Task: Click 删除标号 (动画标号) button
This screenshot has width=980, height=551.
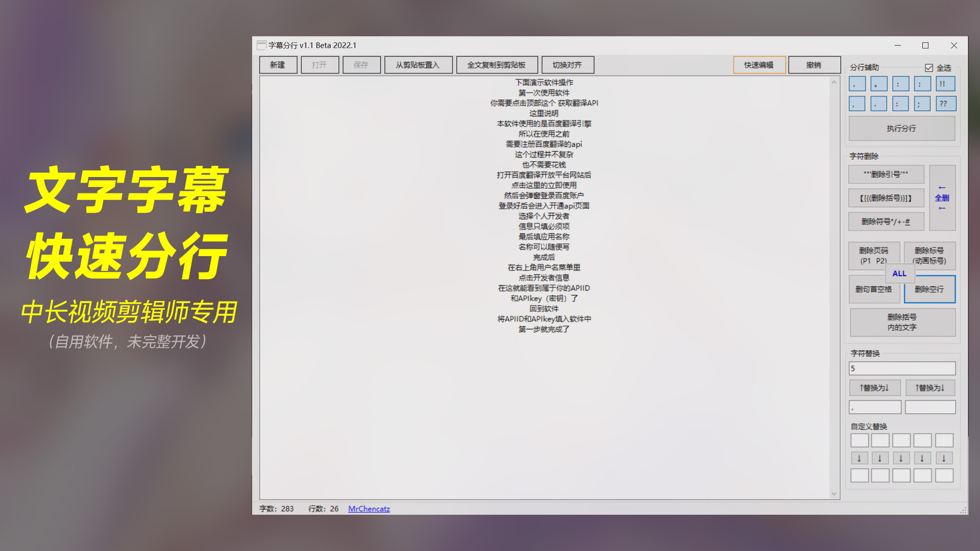Action: (929, 256)
